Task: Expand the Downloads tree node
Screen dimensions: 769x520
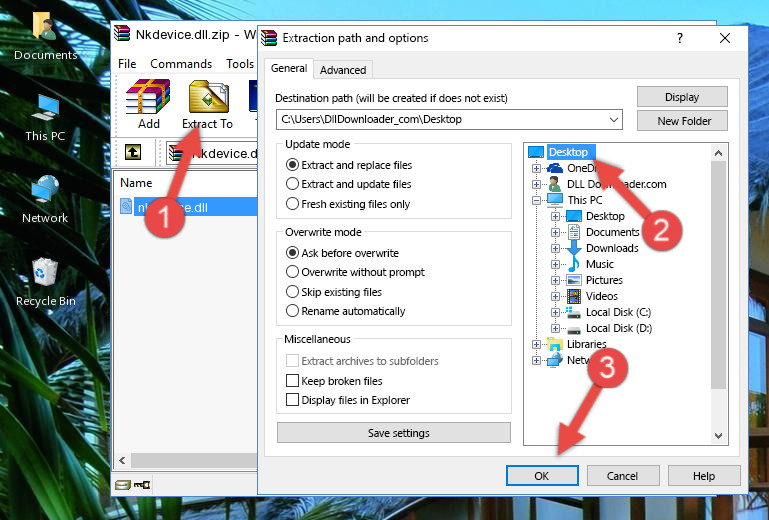Action: click(555, 248)
